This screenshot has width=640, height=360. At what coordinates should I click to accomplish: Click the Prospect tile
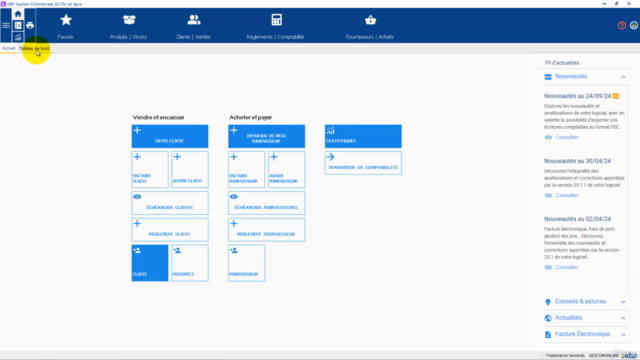click(190, 263)
